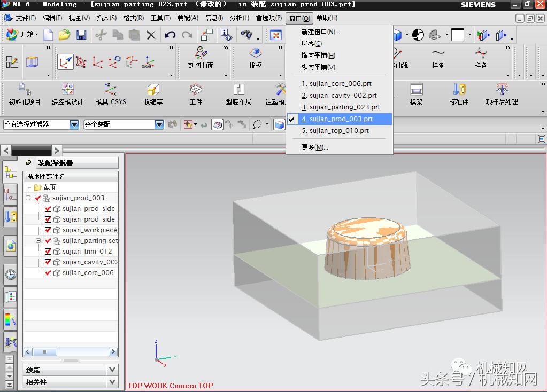Screen dimensions: 547x392
Task: Click the Save file icon
Action: click(x=81, y=35)
